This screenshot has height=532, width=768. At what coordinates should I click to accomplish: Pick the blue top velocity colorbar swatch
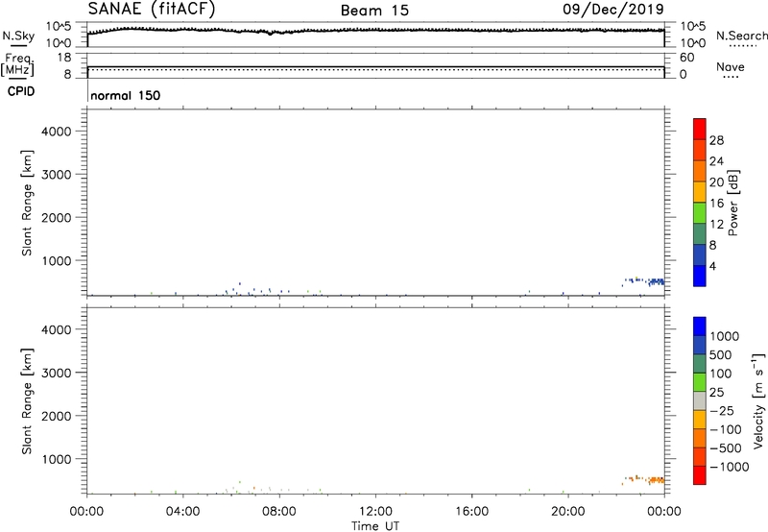pos(700,326)
